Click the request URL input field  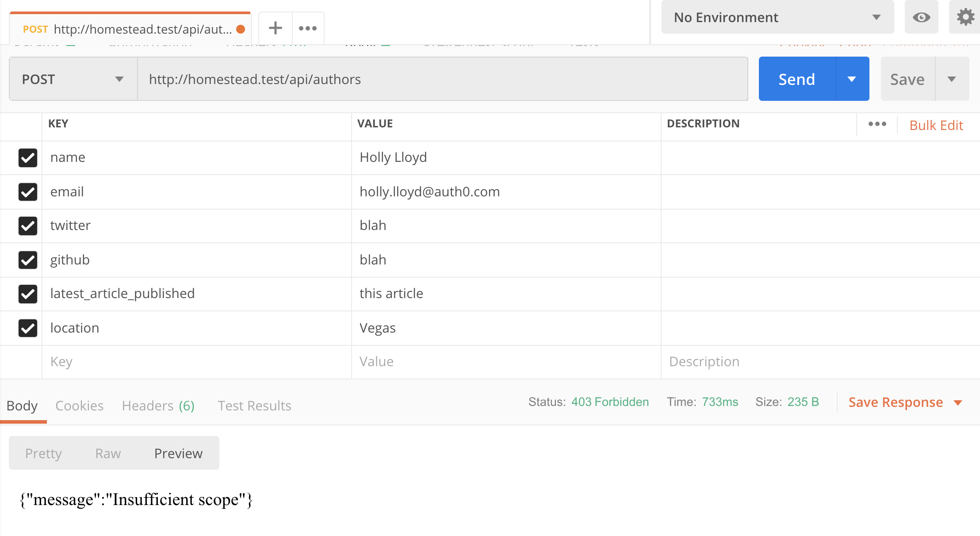click(442, 79)
